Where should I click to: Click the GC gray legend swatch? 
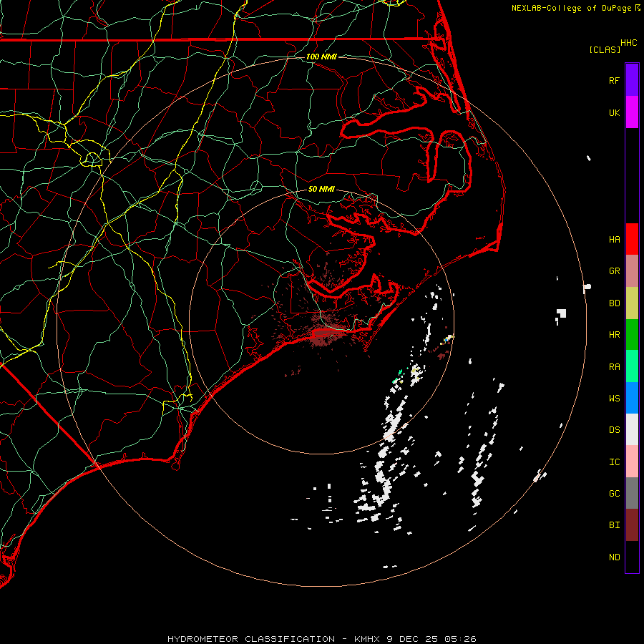click(x=632, y=493)
